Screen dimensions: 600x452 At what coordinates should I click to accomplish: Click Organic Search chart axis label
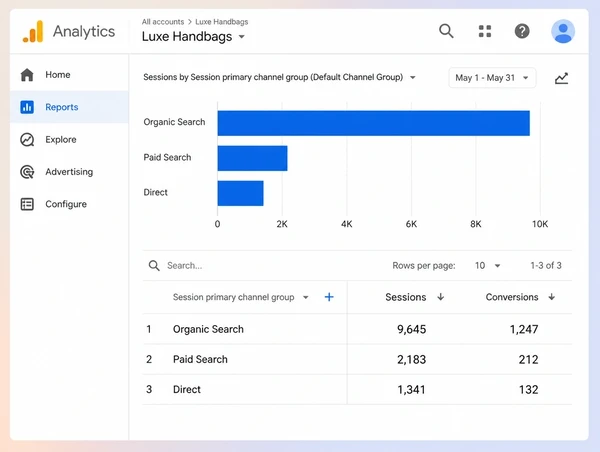(x=174, y=122)
